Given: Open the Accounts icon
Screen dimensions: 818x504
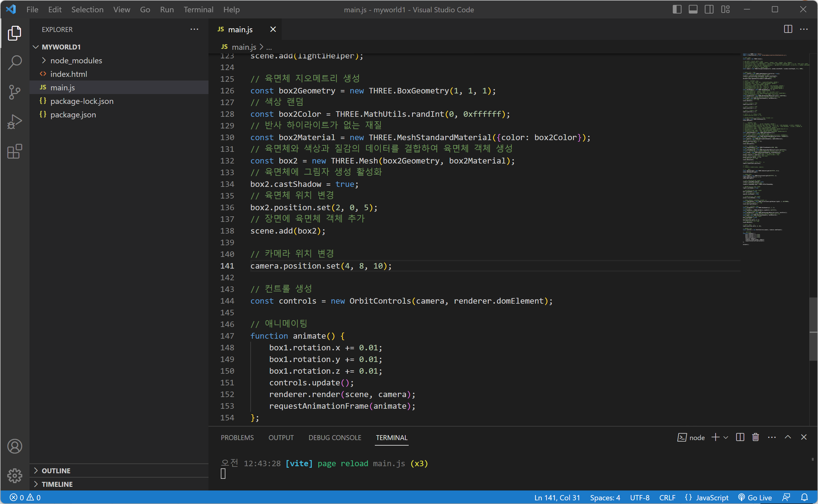Looking at the screenshot, I should click(x=15, y=446).
